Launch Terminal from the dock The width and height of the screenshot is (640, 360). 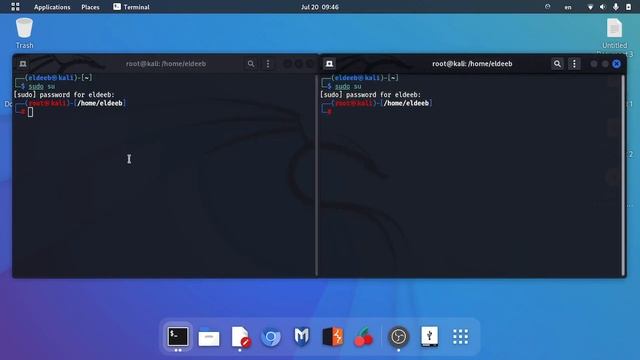coord(178,337)
